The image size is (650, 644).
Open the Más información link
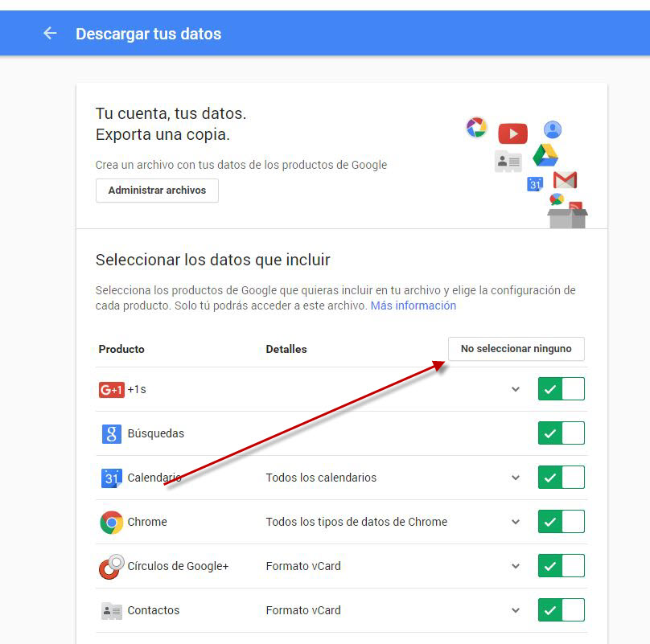(x=413, y=306)
